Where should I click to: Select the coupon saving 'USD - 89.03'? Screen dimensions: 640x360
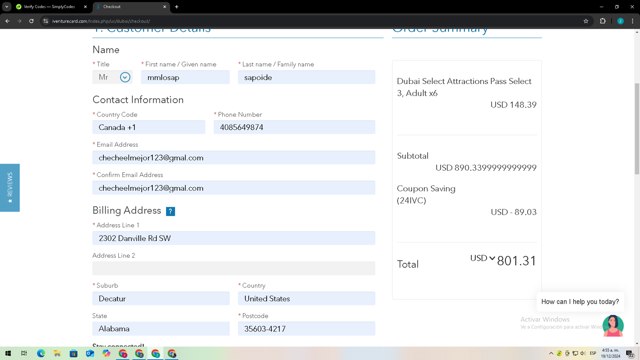513,212
